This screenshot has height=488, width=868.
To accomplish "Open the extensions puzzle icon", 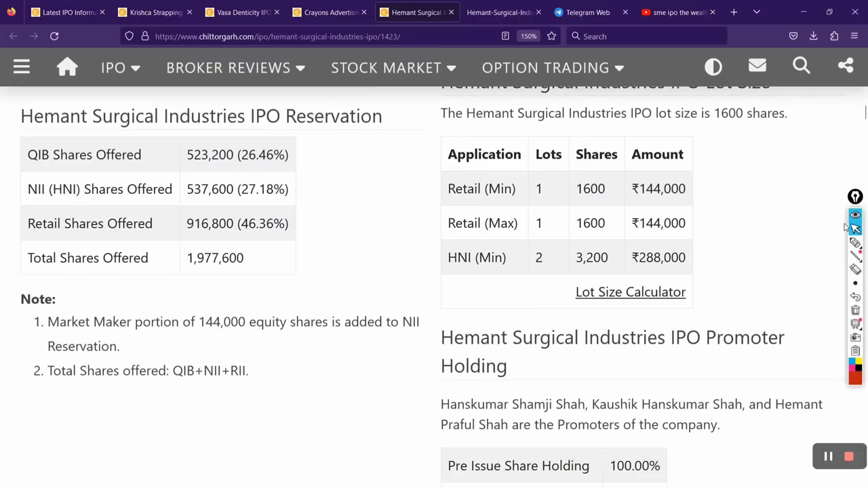I will pos(834,36).
